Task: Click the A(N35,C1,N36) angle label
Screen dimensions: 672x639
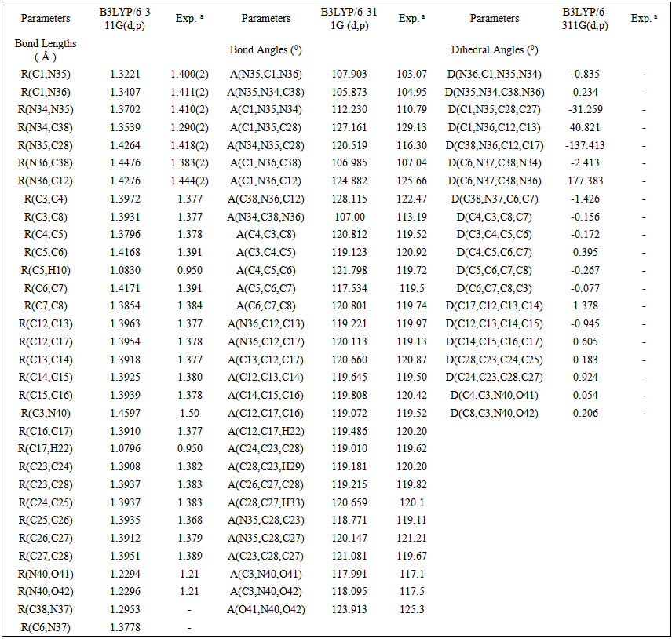Action: [266, 75]
